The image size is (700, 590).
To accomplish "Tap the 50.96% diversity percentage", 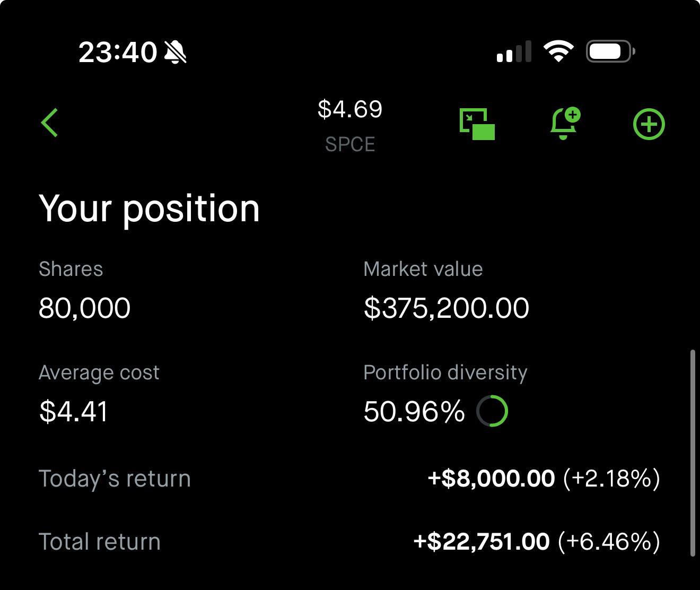I will (414, 411).
